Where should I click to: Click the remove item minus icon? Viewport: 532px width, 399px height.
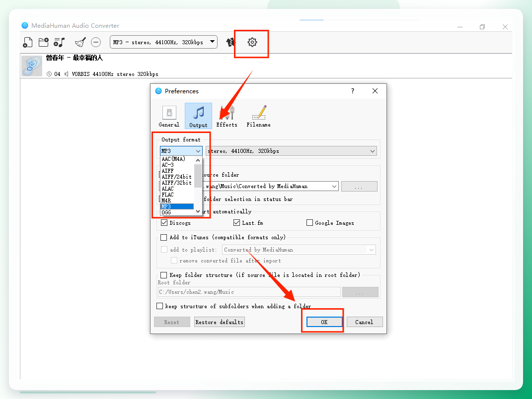click(96, 42)
